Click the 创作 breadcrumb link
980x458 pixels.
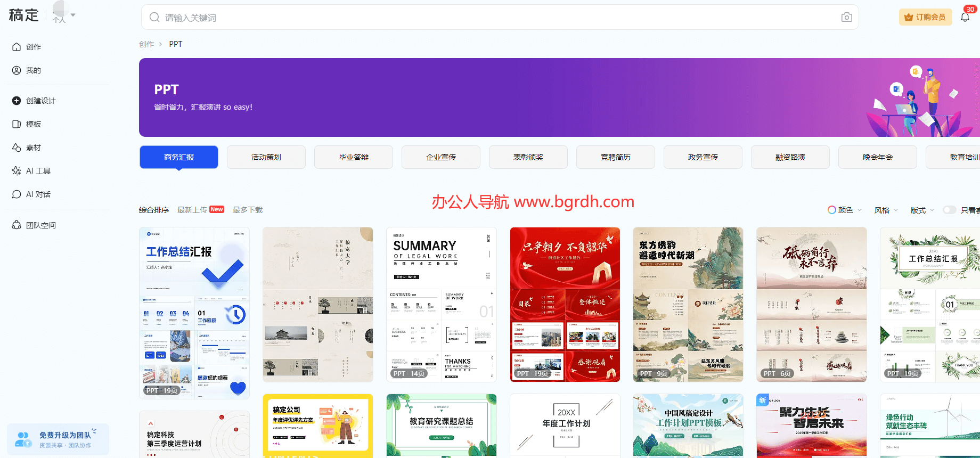[146, 44]
